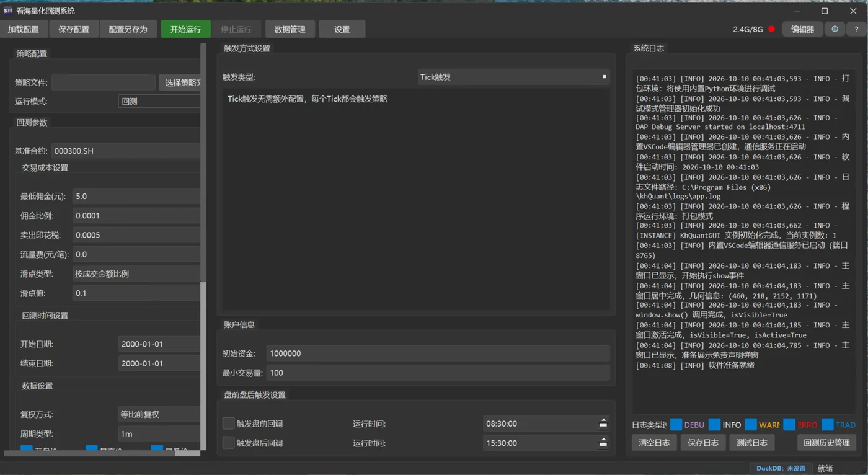
Task: Open 回测历史管理
Action: pos(826,442)
